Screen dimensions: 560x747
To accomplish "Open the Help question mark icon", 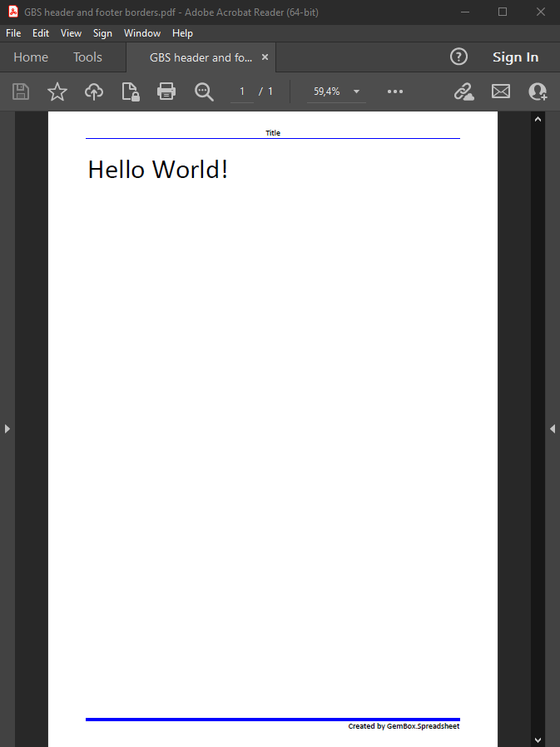I will [x=458, y=57].
